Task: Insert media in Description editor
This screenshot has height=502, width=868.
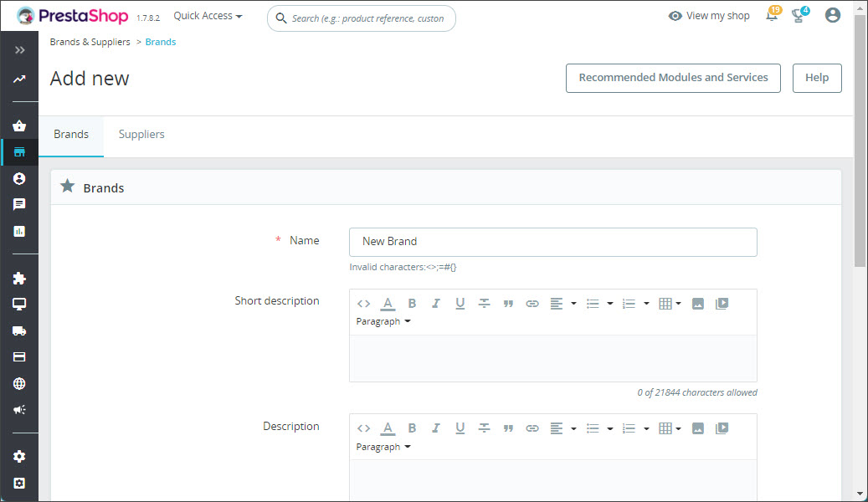Action: (x=722, y=428)
